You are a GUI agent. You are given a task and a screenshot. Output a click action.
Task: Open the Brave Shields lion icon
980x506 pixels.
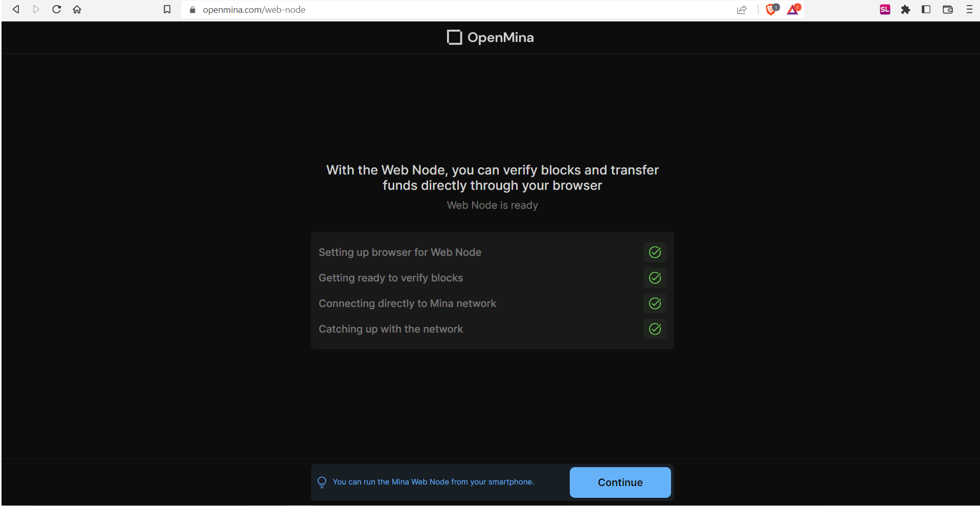pos(771,9)
